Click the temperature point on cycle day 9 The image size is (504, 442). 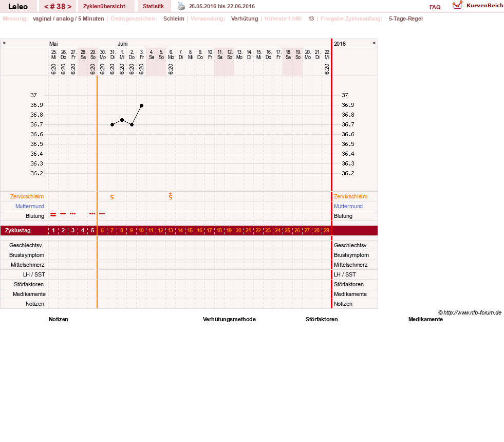click(132, 125)
